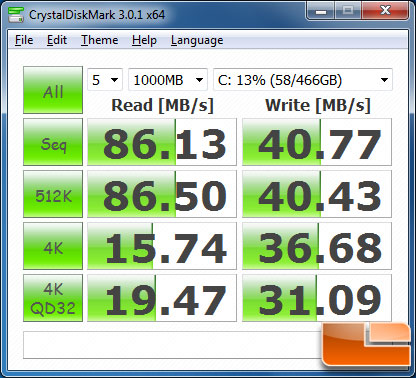
Task: Expand the 1000MB test size dropdown
Action: 168,80
